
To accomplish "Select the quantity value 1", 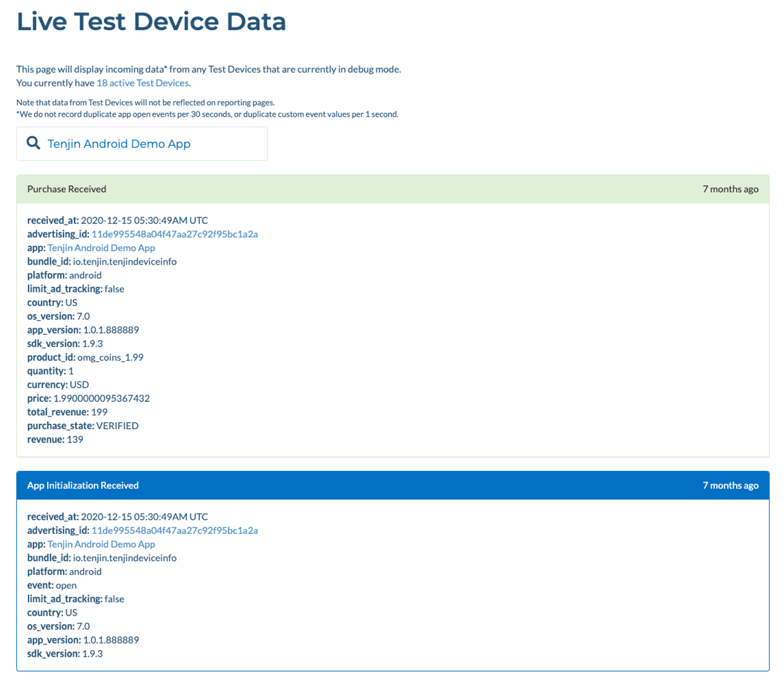I will pyautogui.click(x=71, y=371).
